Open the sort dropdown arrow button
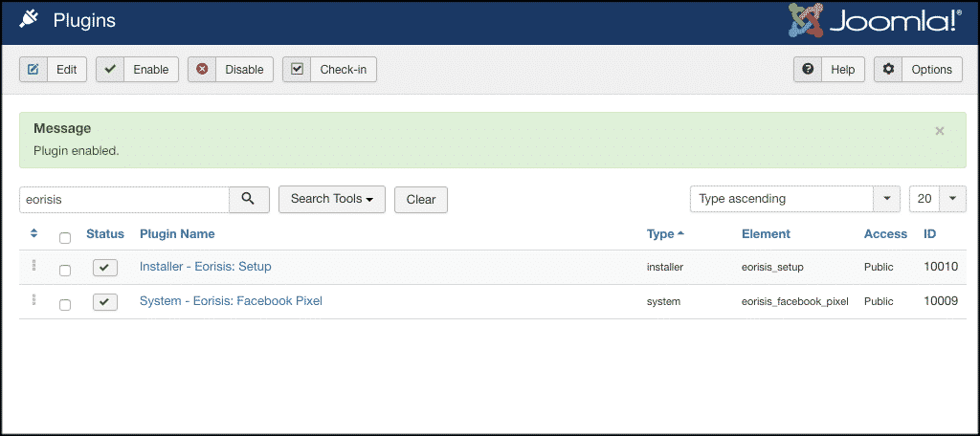The width and height of the screenshot is (980, 436). tap(887, 199)
